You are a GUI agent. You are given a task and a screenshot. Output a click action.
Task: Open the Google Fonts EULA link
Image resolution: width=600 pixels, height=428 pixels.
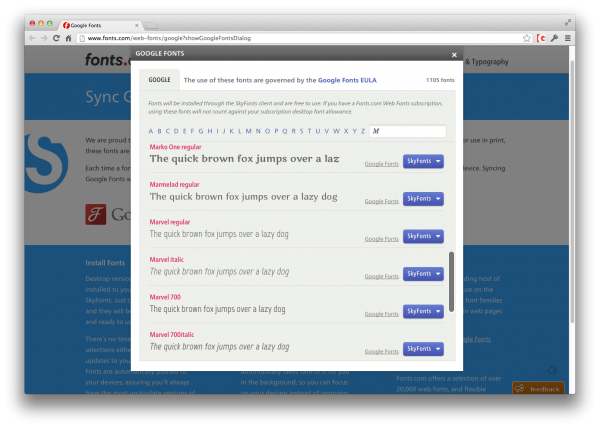pyautogui.click(x=347, y=80)
